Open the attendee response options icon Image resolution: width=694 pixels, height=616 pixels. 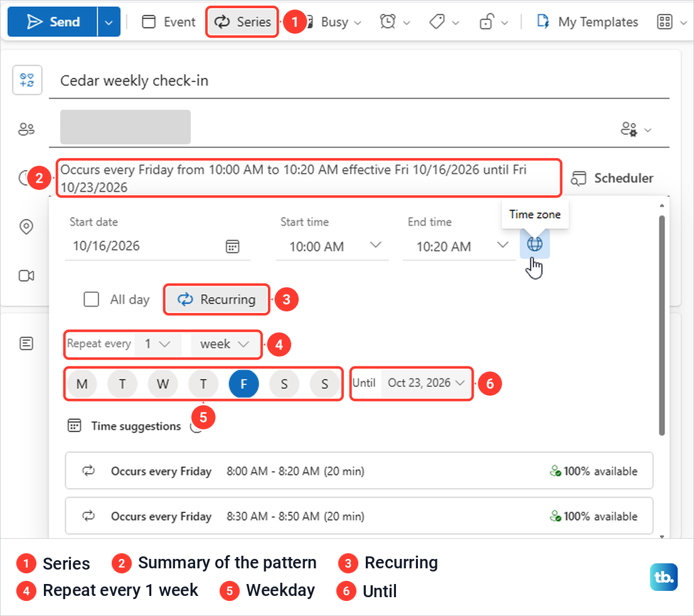(629, 129)
